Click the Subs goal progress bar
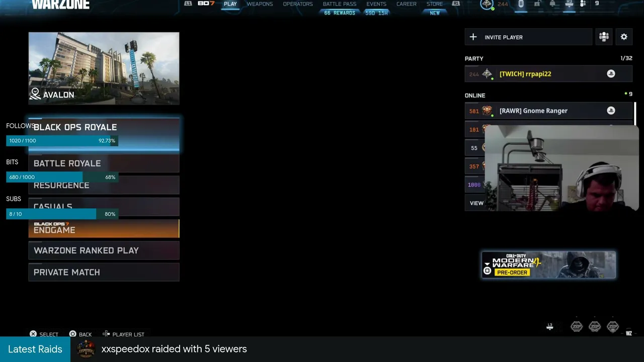The width and height of the screenshot is (644, 362). pyautogui.click(x=62, y=214)
